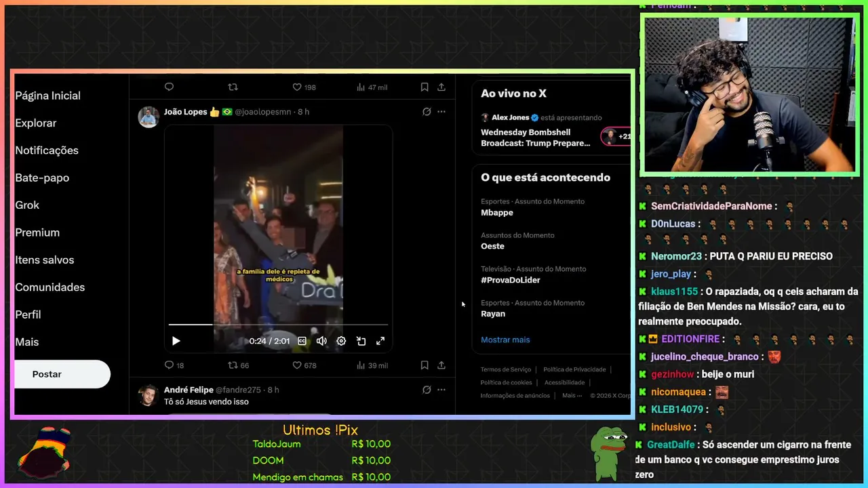Reply to João Lopes post with 18 replies
This screenshot has width=868, height=488.
tap(174, 365)
